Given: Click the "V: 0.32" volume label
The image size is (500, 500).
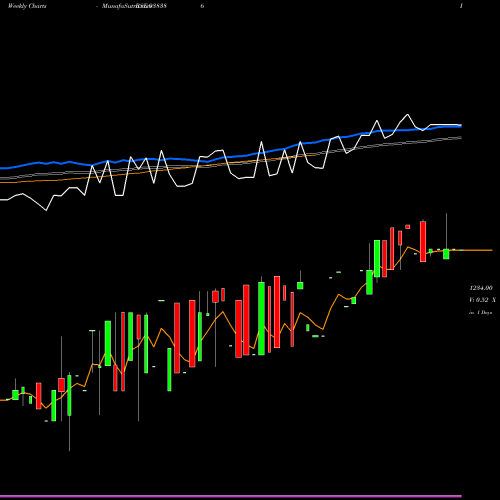Looking at the screenshot, I should [x=479, y=300].
